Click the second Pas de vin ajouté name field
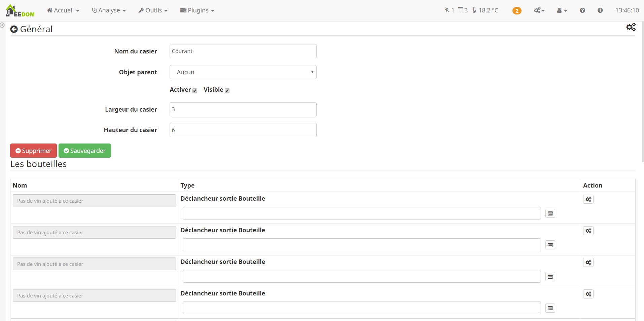 click(95, 232)
